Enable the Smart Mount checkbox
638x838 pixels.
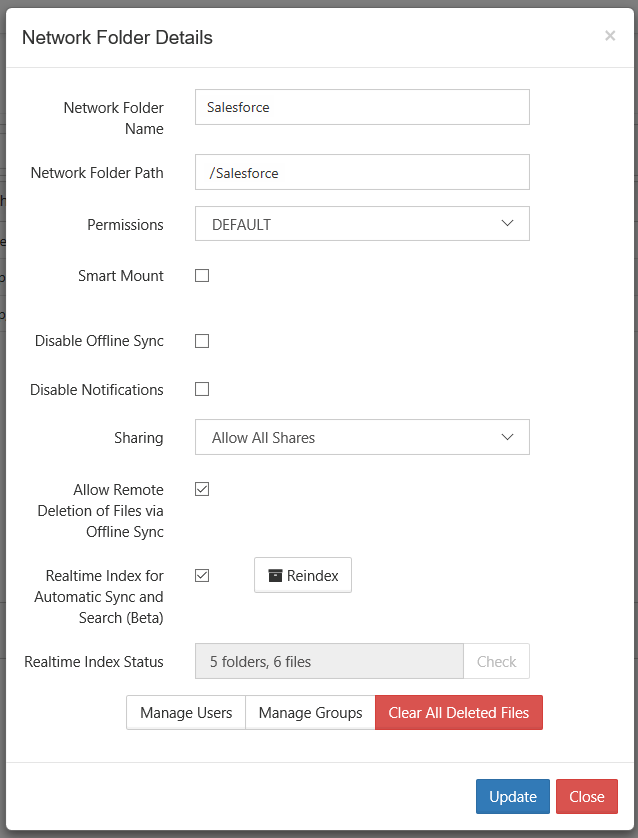point(202,275)
